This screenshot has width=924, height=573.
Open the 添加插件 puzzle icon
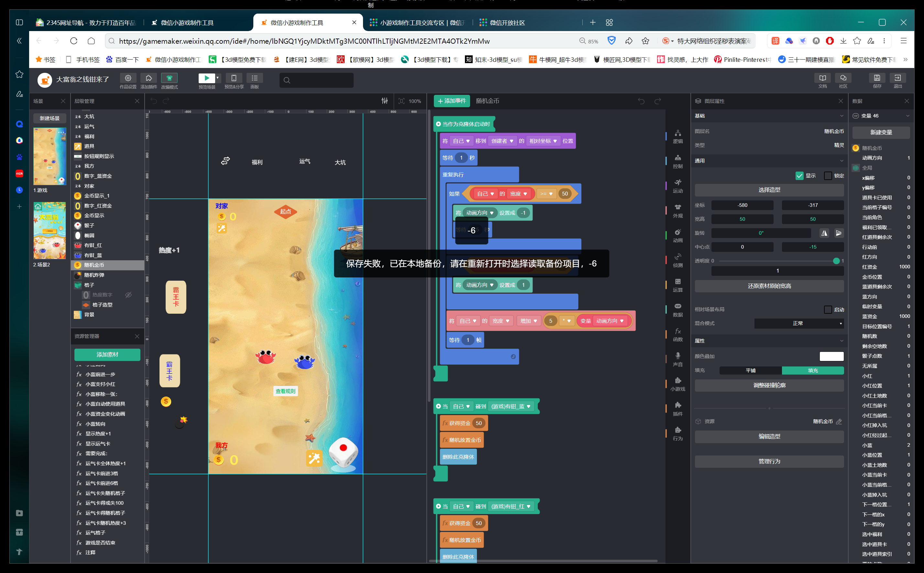tap(148, 78)
